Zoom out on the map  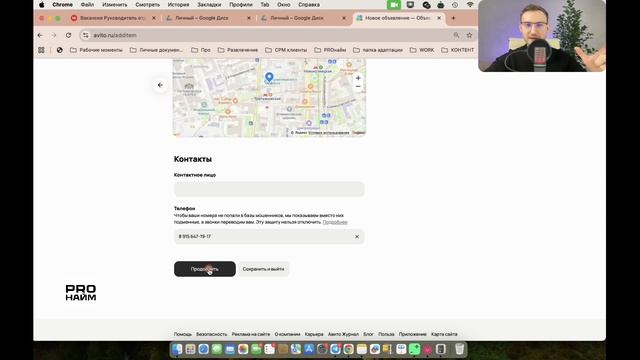pos(358,87)
